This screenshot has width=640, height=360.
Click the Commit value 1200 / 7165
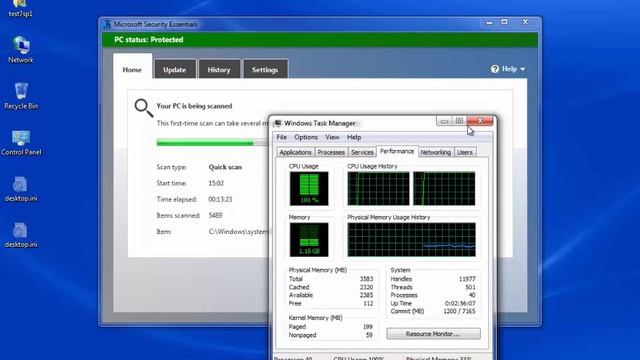[459, 311]
